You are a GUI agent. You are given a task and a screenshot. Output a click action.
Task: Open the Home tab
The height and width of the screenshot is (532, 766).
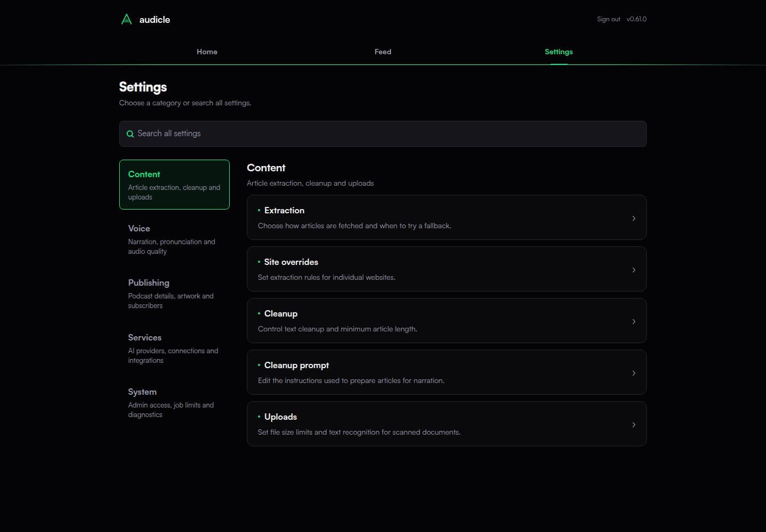pos(207,52)
